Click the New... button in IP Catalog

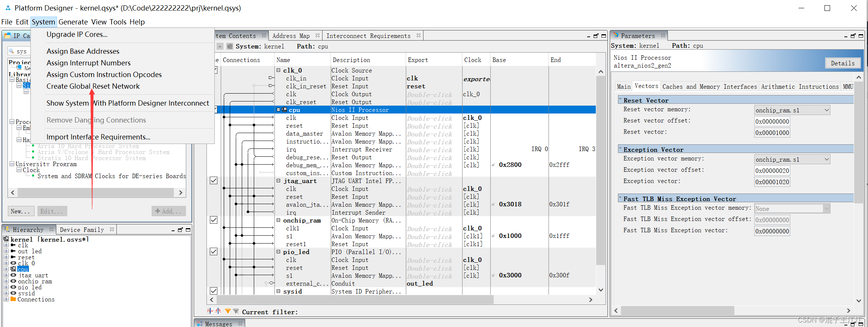tap(21, 211)
